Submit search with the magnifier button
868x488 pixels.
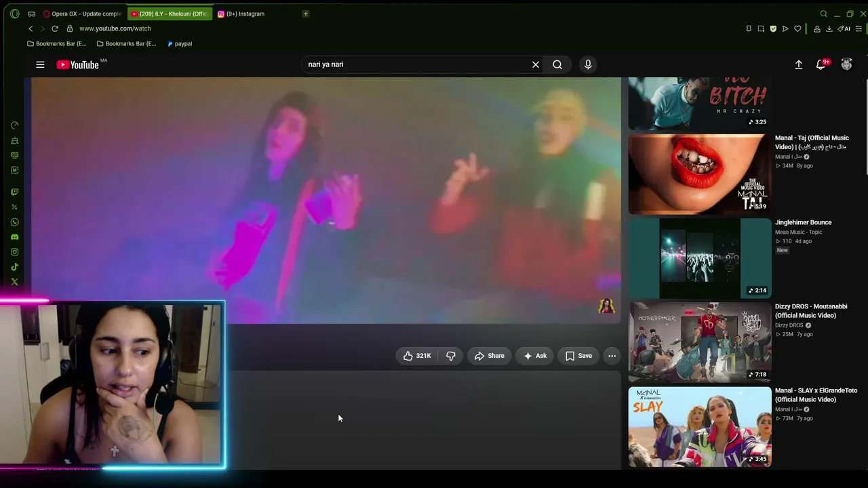pos(557,64)
